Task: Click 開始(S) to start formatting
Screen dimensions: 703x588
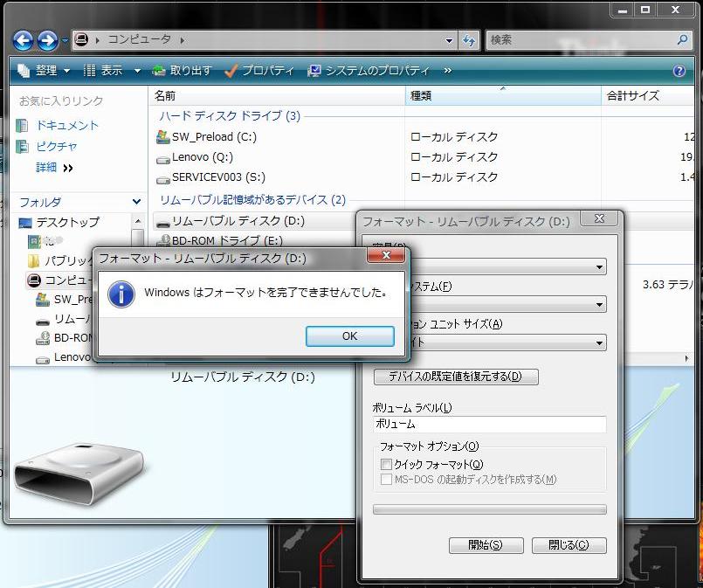Action: (486, 545)
